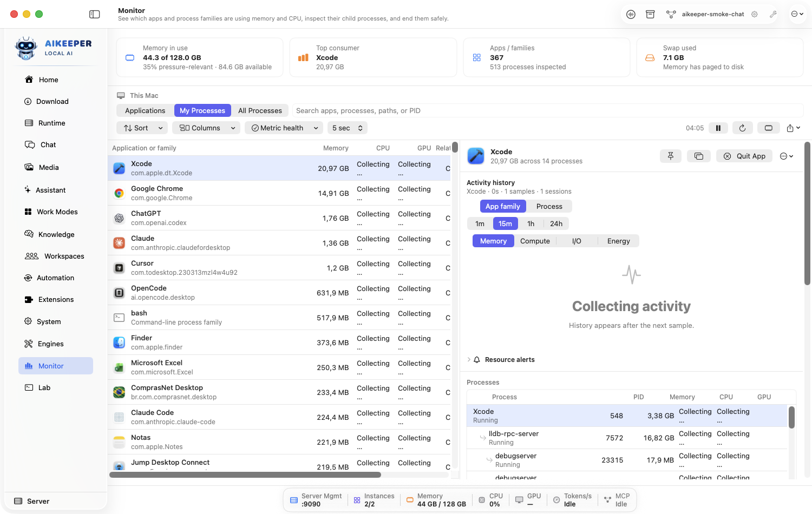The width and height of the screenshot is (812, 514).
Task: Switch to the Compute metric tab
Action: click(x=535, y=241)
